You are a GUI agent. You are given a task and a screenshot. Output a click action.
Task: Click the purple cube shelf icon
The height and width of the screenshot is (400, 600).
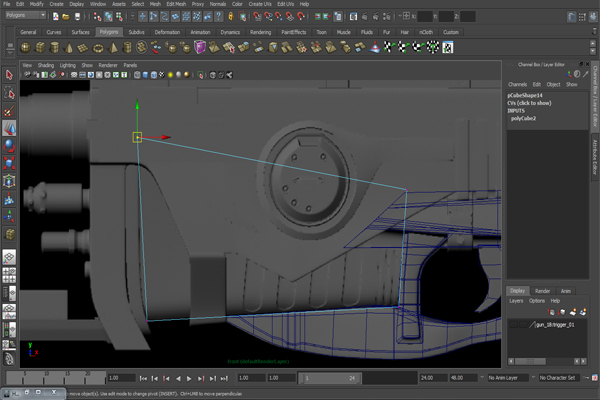tap(200, 47)
